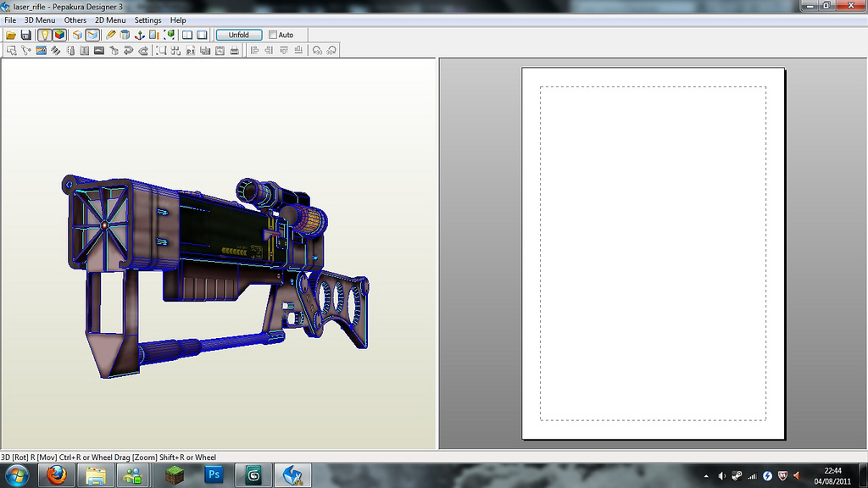Open the File menu

(x=10, y=20)
